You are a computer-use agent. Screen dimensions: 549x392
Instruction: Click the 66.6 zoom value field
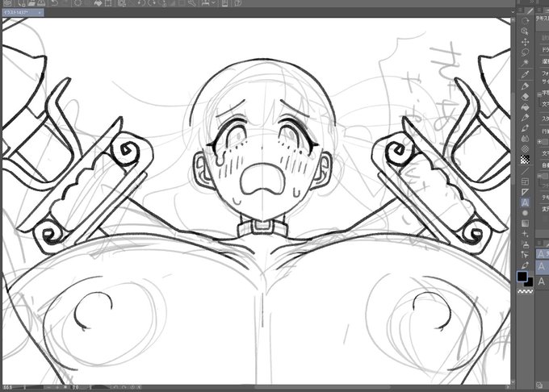pyautogui.click(x=7, y=387)
